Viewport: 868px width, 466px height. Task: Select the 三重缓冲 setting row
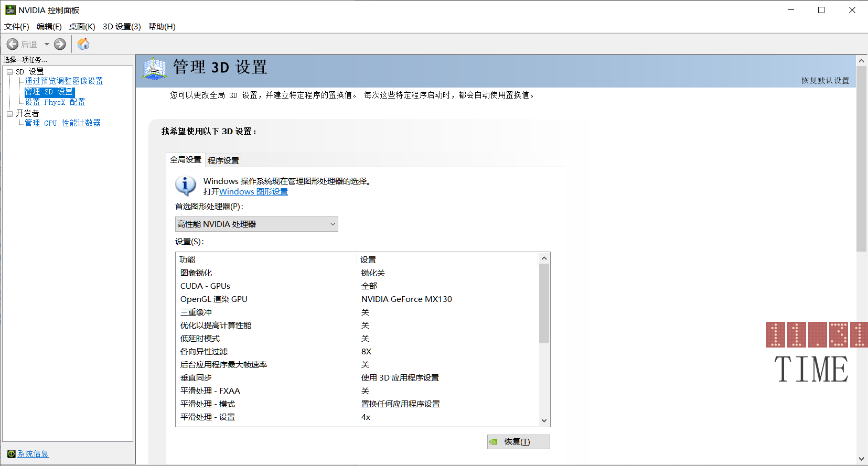(x=357, y=312)
